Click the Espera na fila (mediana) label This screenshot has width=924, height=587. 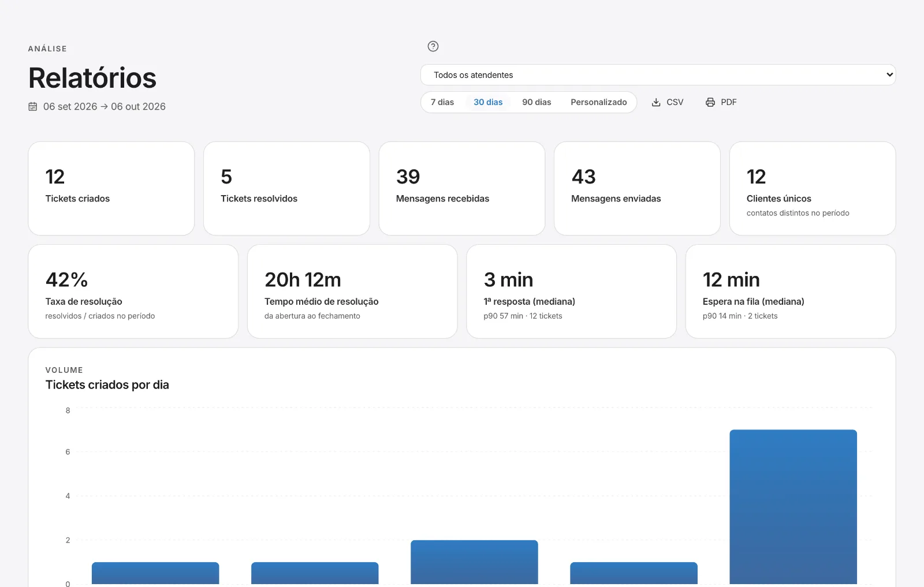point(754,301)
